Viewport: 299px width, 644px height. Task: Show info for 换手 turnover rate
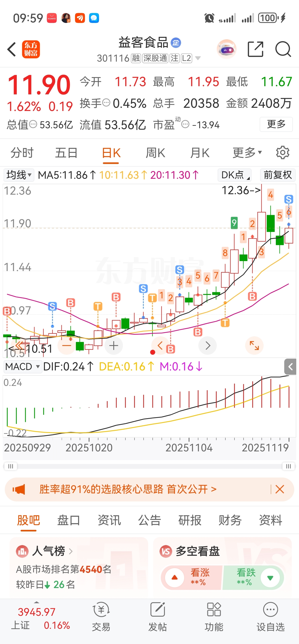pyautogui.click(x=106, y=103)
